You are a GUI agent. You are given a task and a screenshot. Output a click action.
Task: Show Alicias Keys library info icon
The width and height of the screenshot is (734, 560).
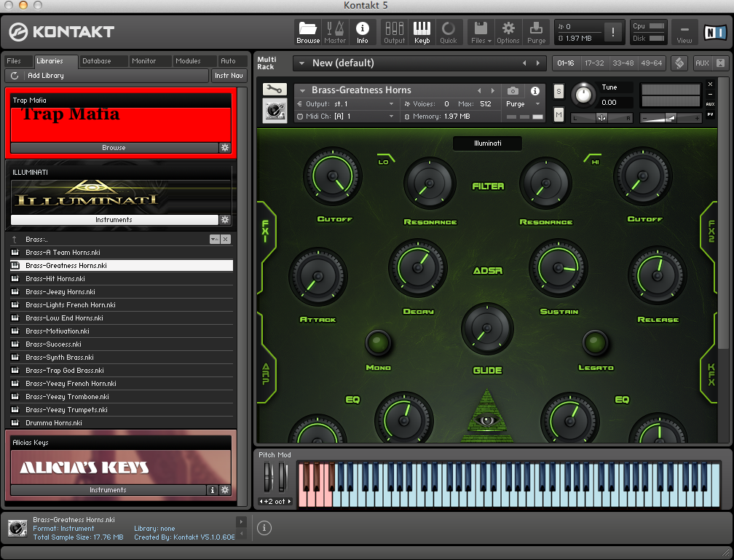(x=213, y=490)
